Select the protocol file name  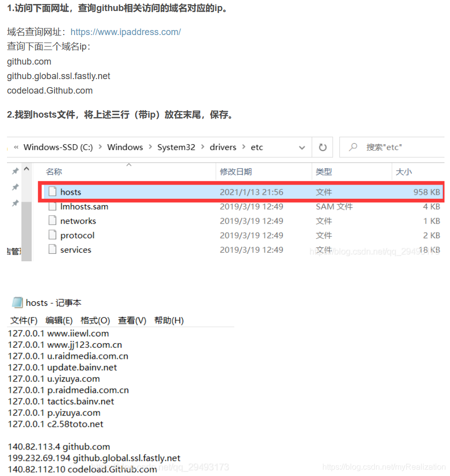click(x=78, y=236)
